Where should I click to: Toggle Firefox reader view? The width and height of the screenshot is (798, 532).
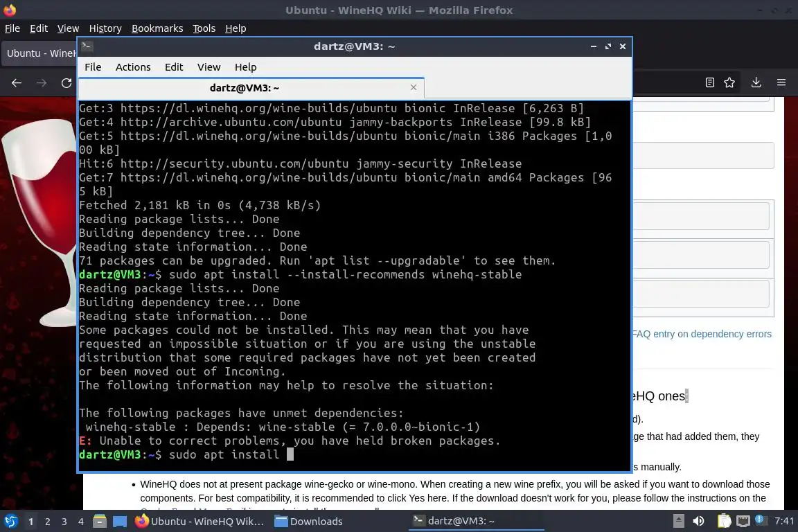pyautogui.click(x=710, y=82)
